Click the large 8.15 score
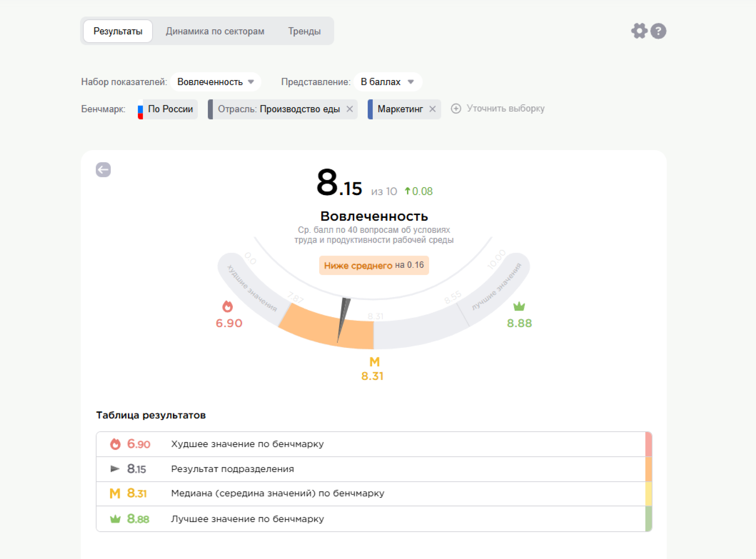This screenshot has width=756, height=559. pyautogui.click(x=339, y=183)
